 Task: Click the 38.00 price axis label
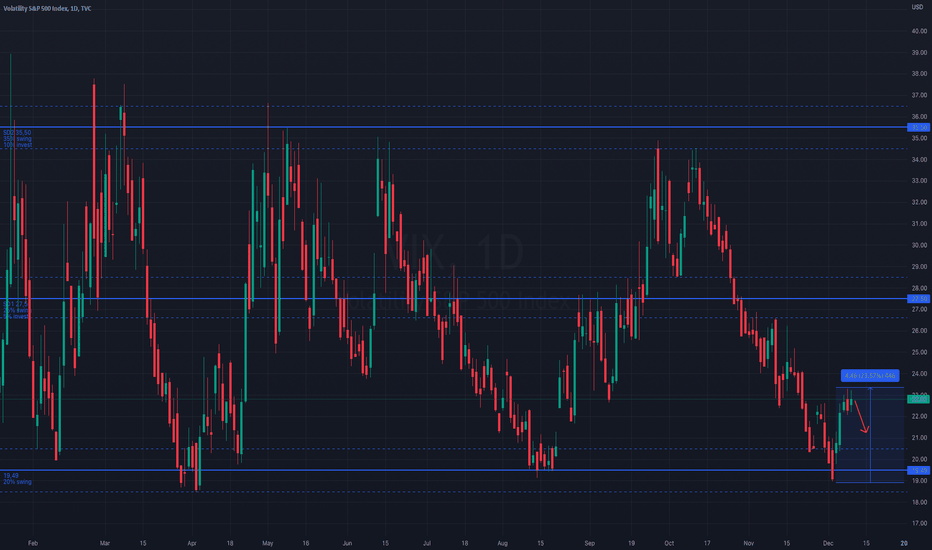pos(919,74)
